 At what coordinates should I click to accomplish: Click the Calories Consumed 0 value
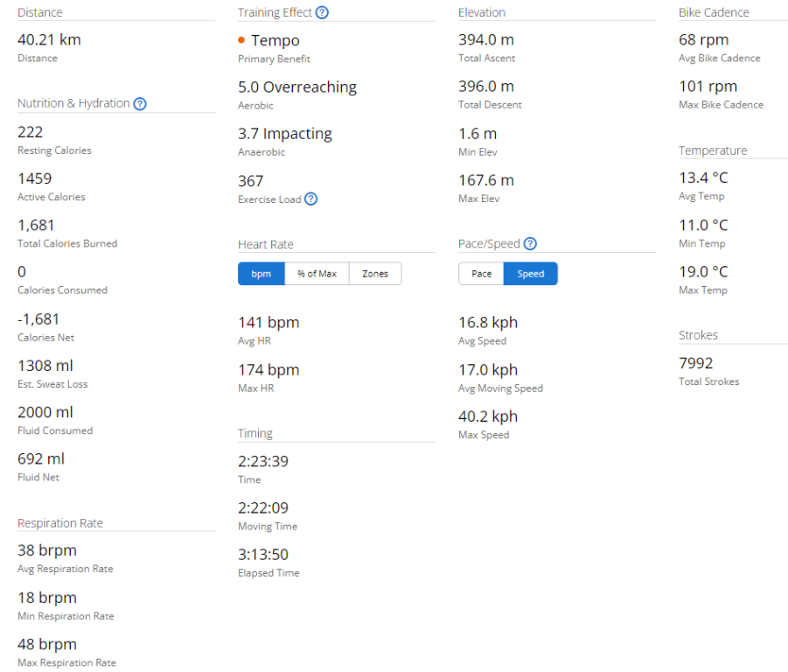click(x=22, y=272)
